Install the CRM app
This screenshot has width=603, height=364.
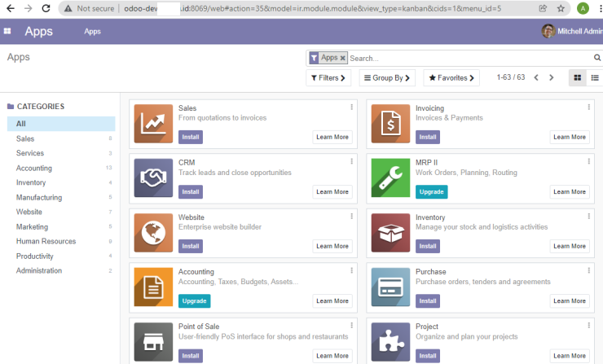coord(191,192)
